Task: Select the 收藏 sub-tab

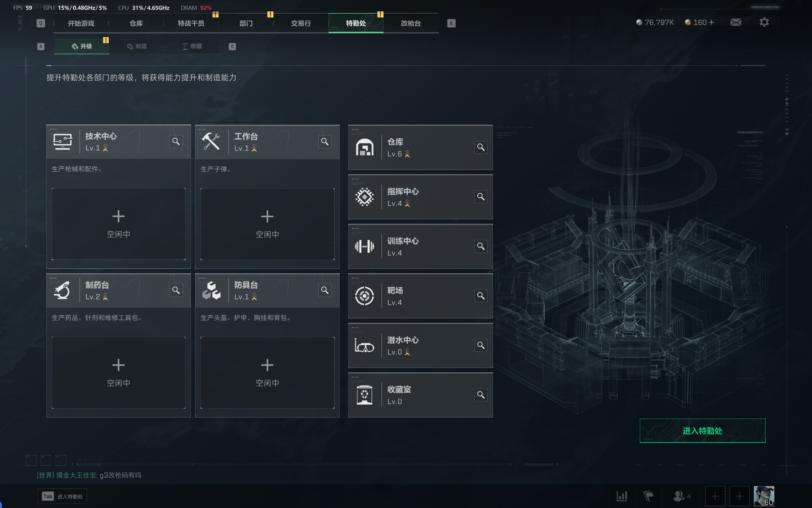Action: 192,46
